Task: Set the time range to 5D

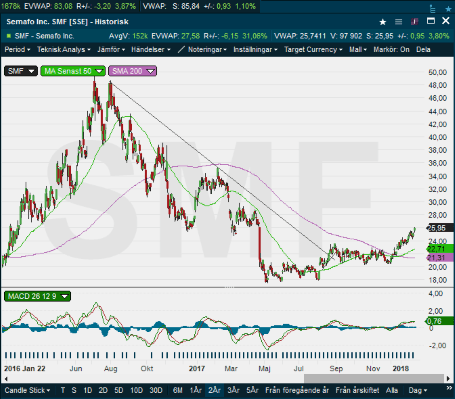Action: tap(119, 390)
